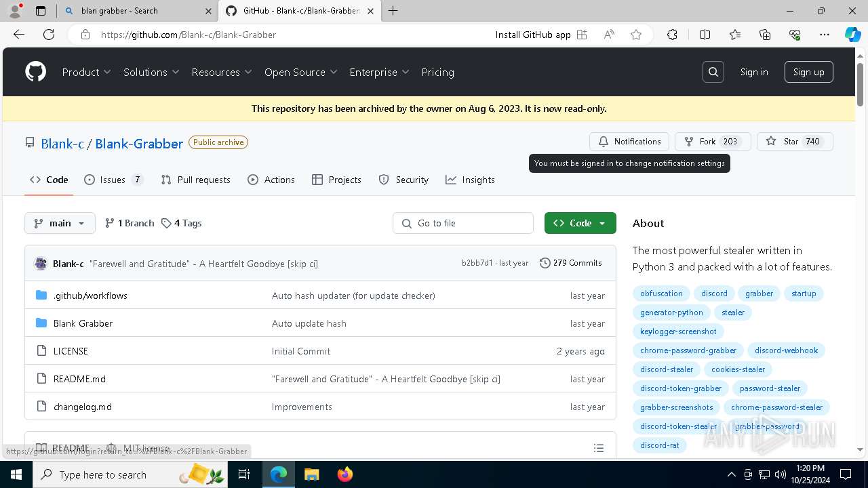868x488 pixels.
Task: Expand the Enterprise dropdown
Action: coord(380,72)
